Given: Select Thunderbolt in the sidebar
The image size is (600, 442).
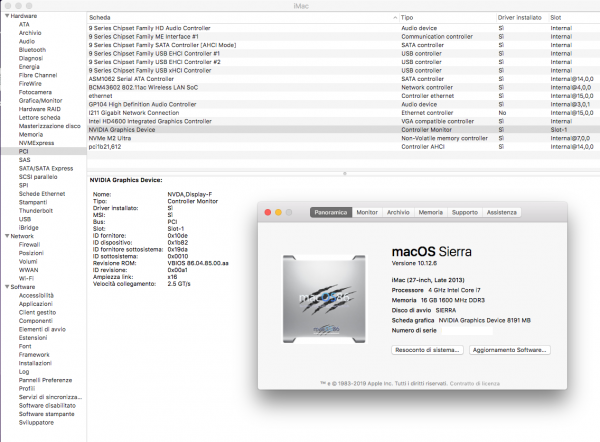Looking at the screenshot, I should (36, 210).
